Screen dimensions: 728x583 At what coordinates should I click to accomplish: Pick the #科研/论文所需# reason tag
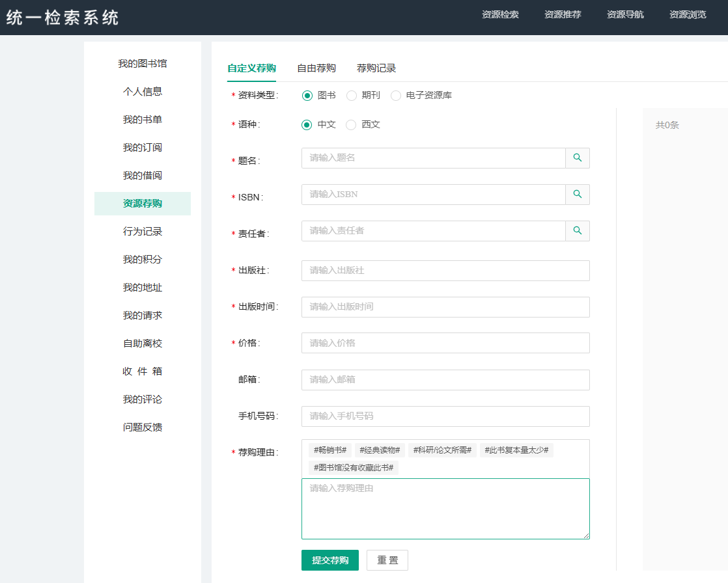[442, 450]
